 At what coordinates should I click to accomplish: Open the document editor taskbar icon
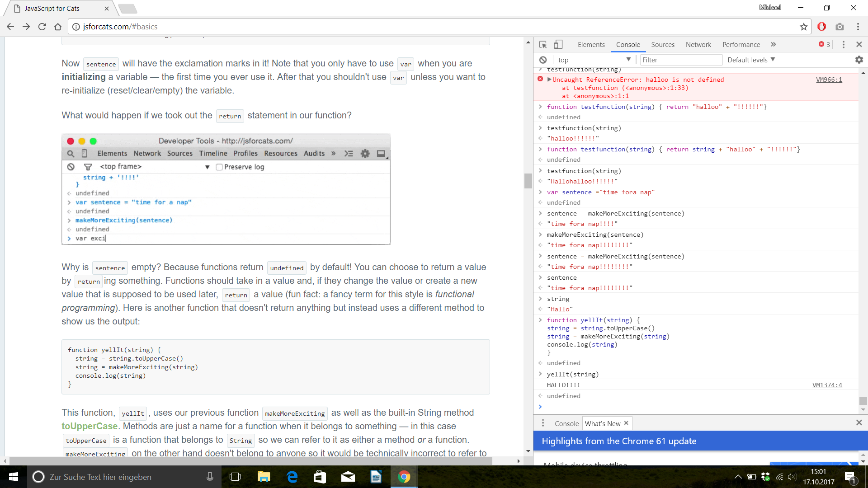376,477
